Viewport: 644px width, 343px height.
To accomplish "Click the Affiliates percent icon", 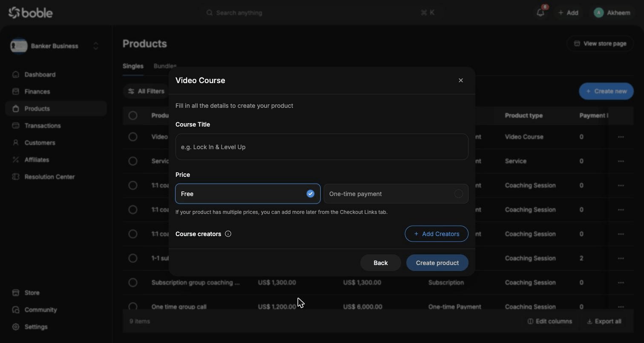I will point(16,160).
